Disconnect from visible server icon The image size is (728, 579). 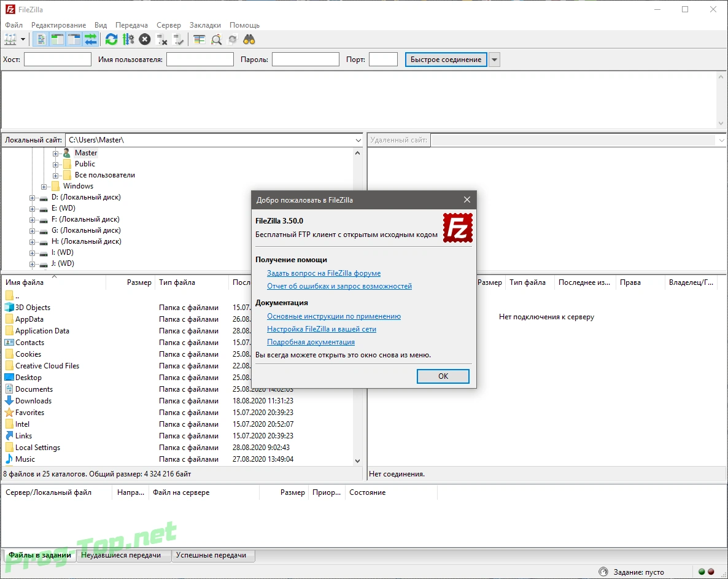pyautogui.click(x=161, y=39)
